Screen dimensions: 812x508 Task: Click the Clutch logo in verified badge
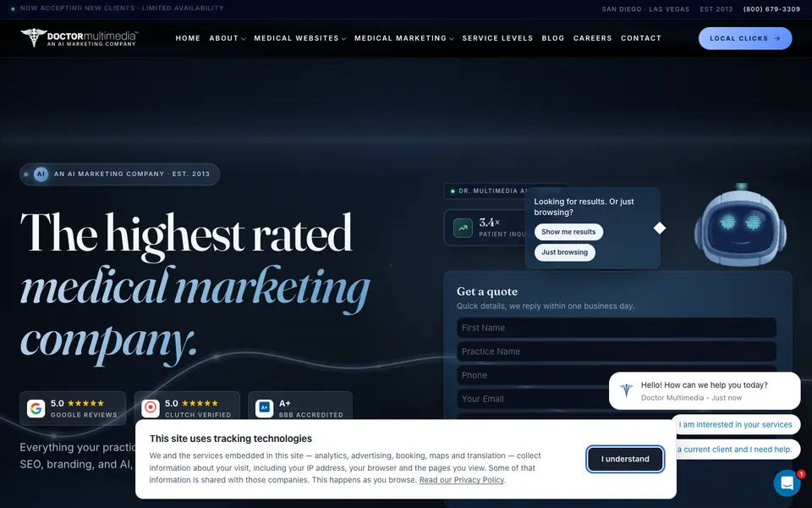(151, 408)
